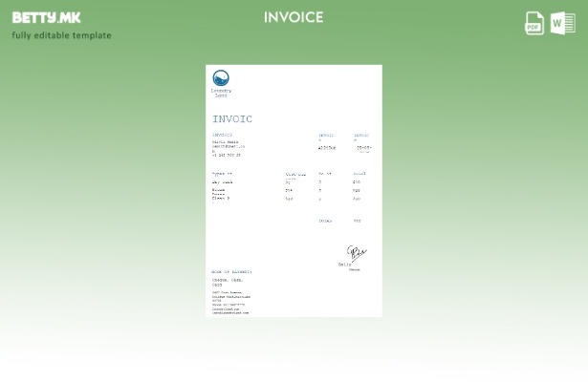Click the Mode of Payment heading

(x=231, y=272)
